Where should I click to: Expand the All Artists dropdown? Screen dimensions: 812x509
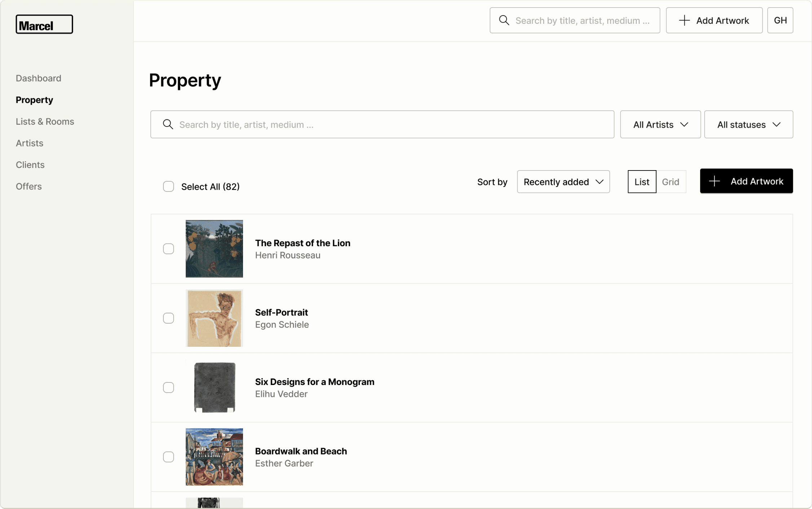click(x=660, y=124)
